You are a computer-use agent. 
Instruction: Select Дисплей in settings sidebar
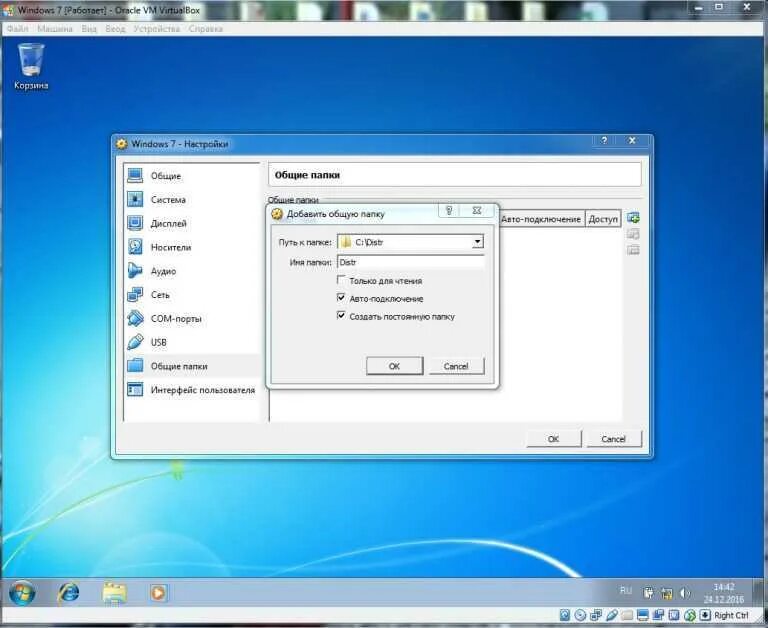pos(192,223)
